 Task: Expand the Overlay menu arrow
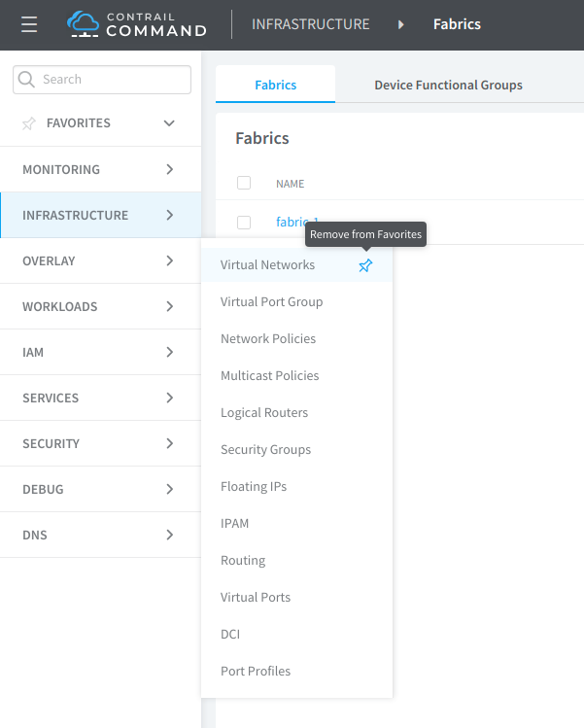[x=169, y=260]
